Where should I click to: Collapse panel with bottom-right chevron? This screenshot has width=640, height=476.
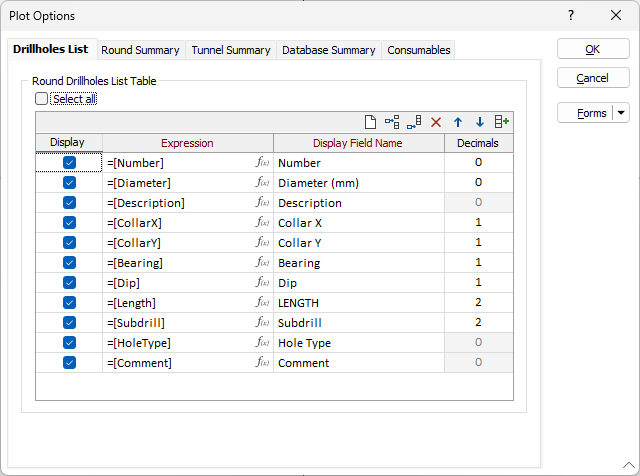pyautogui.click(x=629, y=465)
